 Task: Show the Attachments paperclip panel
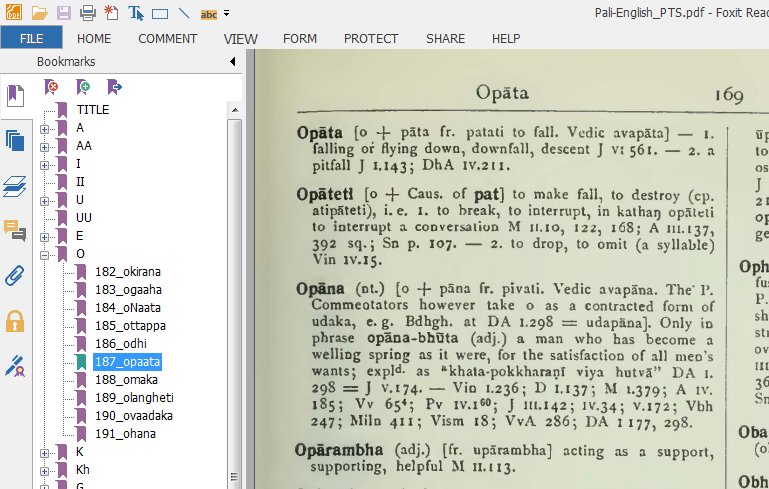[15, 276]
